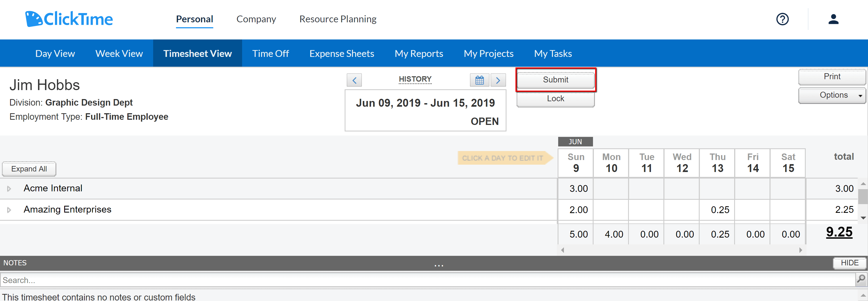Go to My Reports
Screen dimensions: 868x301
(419, 53)
